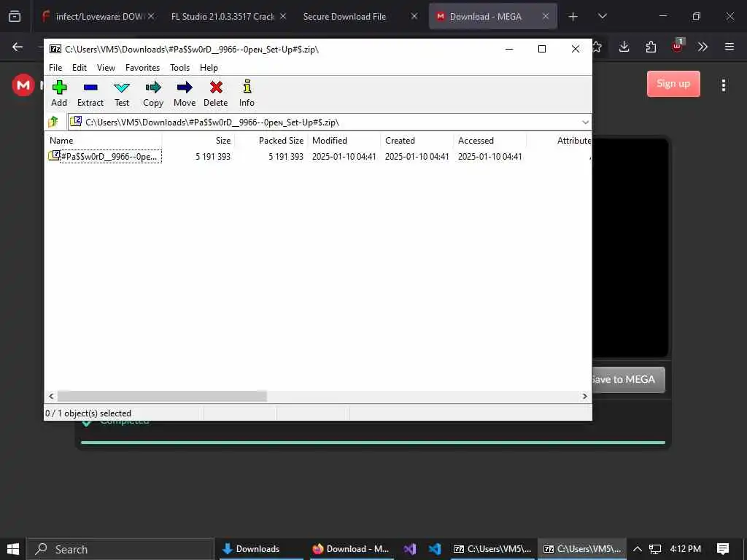This screenshot has height=560, width=747.
Task: Click the Modified date 2025-01-10 04:41 cell
Action: coord(344,157)
